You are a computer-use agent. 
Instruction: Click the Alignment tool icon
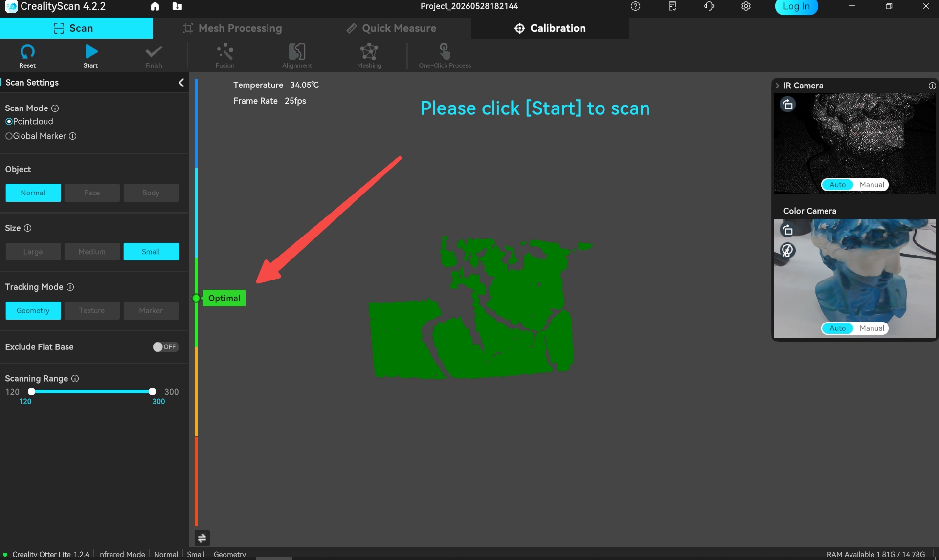point(297,51)
